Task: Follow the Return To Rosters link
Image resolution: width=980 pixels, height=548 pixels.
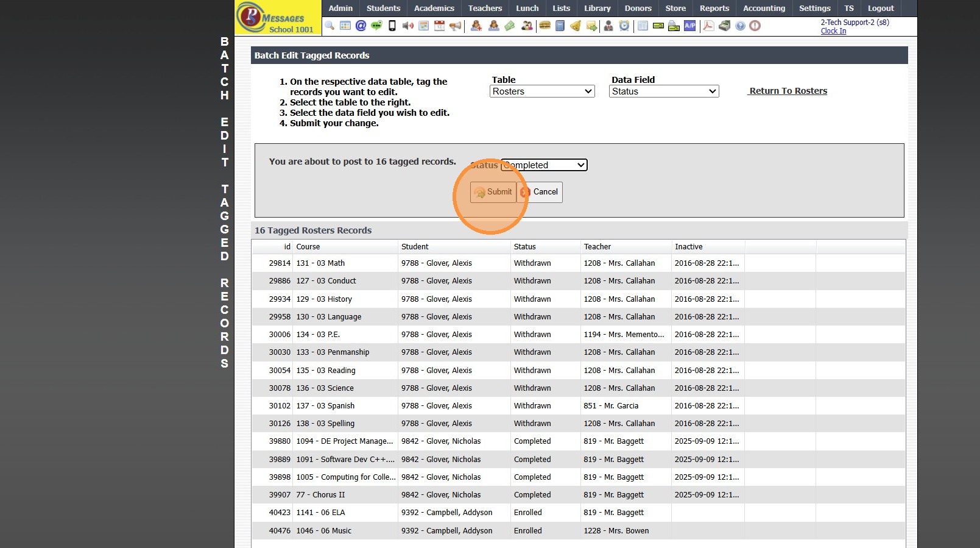Action: click(788, 91)
